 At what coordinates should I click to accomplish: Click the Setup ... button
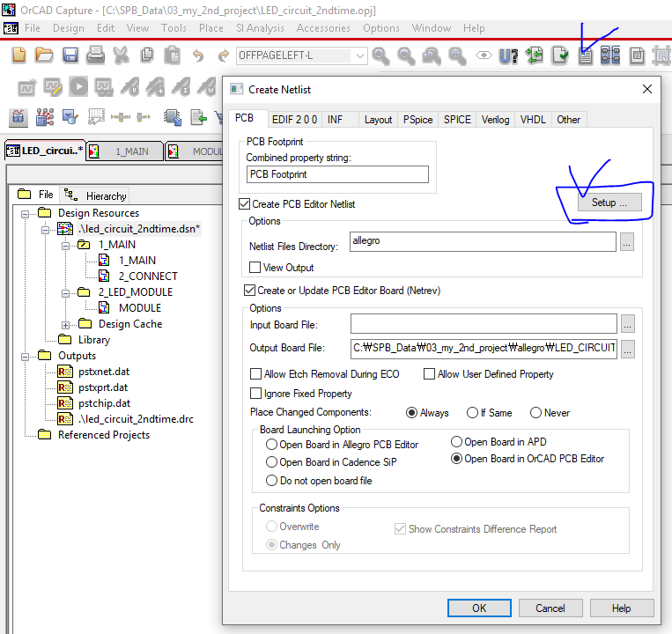point(609,203)
